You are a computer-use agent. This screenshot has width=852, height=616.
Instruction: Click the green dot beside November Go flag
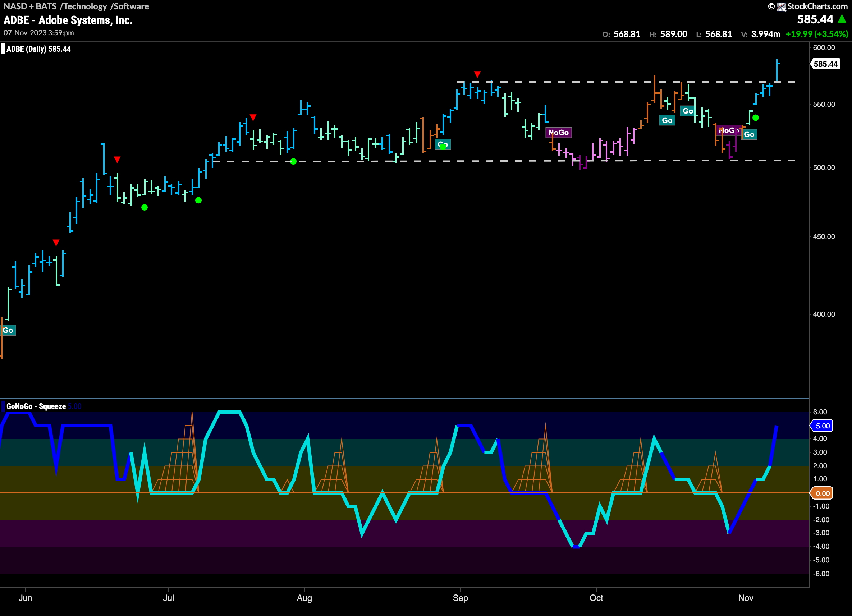tap(756, 118)
